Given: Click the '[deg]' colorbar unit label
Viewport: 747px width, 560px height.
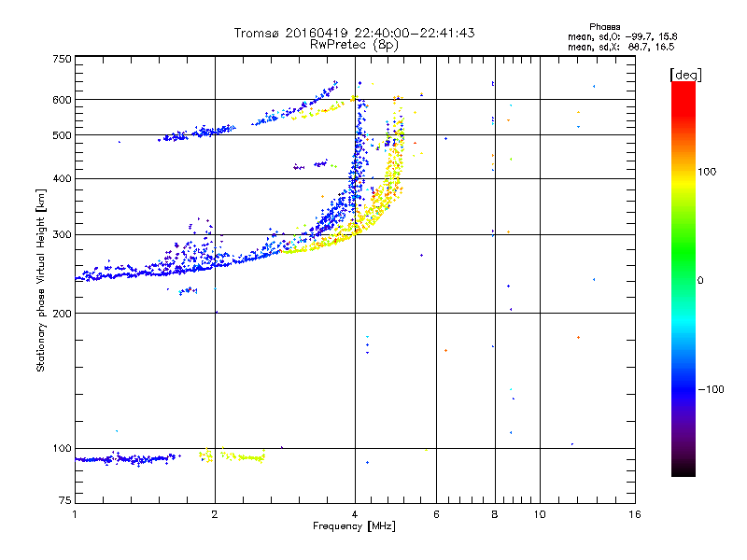Looking at the screenshot, I should (x=685, y=75).
